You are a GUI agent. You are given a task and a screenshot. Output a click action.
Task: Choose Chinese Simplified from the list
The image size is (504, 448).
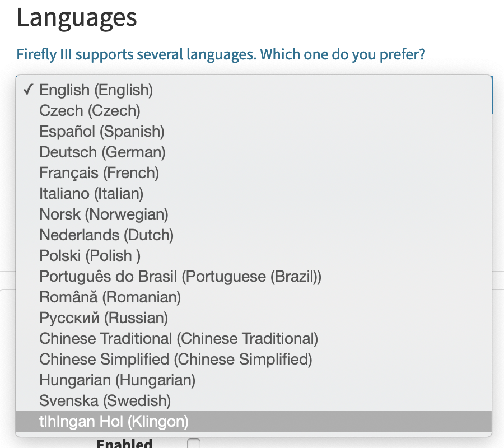(175, 359)
